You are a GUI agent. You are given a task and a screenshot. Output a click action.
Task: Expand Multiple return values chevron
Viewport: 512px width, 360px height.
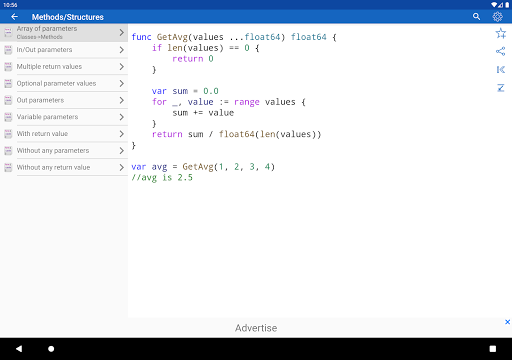point(122,67)
